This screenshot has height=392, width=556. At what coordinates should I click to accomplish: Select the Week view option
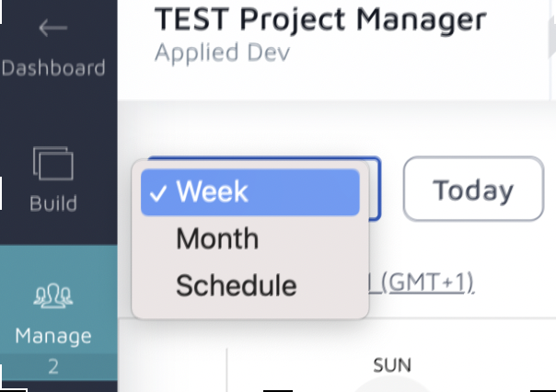(x=212, y=191)
